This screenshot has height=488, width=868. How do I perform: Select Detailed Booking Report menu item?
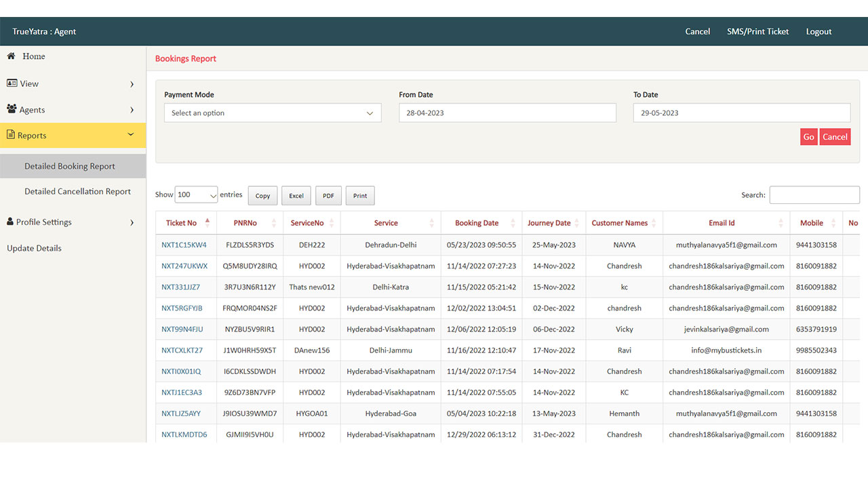pyautogui.click(x=70, y=166)
